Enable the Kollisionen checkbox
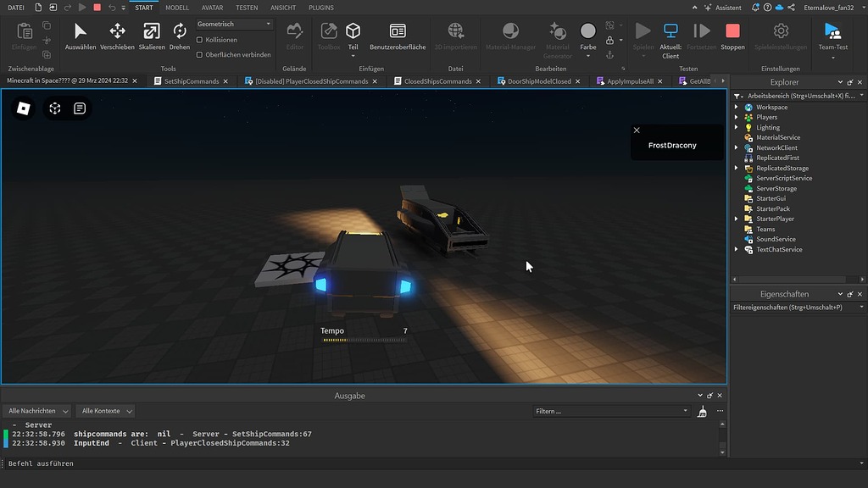The image size is (868, 488). (199, 39)
